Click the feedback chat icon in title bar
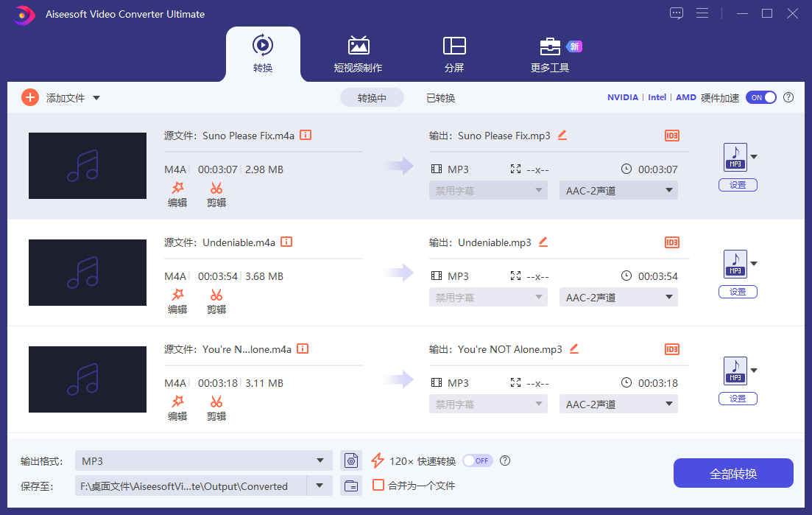 click(x=676, y=13)
